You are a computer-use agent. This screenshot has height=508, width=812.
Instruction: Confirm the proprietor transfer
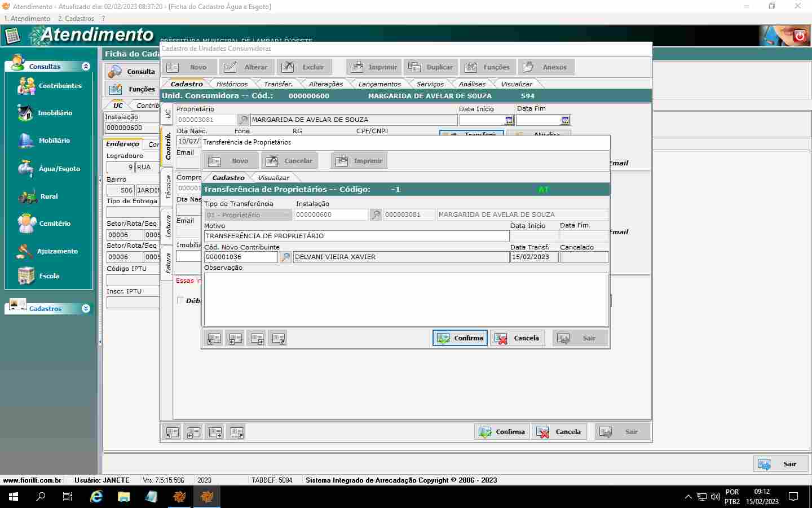460,338
